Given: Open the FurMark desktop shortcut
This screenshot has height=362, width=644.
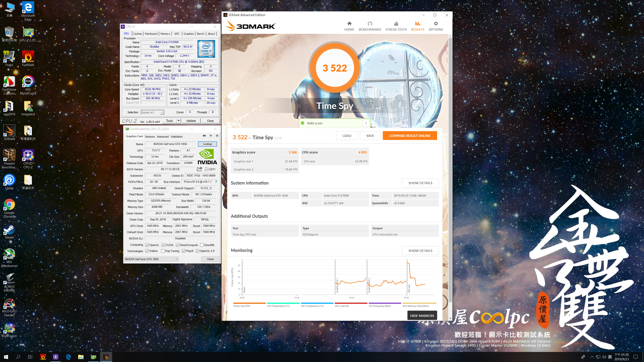Looking at the screenshot, I should coord(28,58).
